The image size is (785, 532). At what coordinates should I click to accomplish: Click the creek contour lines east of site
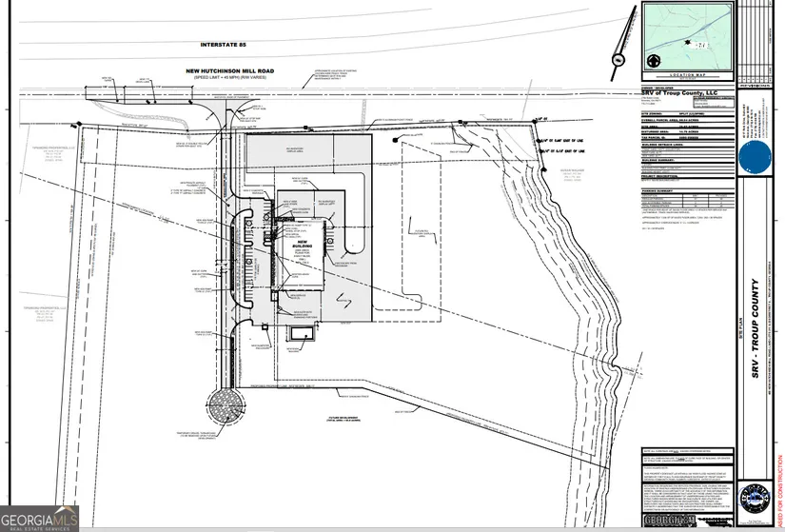(571, 286)
